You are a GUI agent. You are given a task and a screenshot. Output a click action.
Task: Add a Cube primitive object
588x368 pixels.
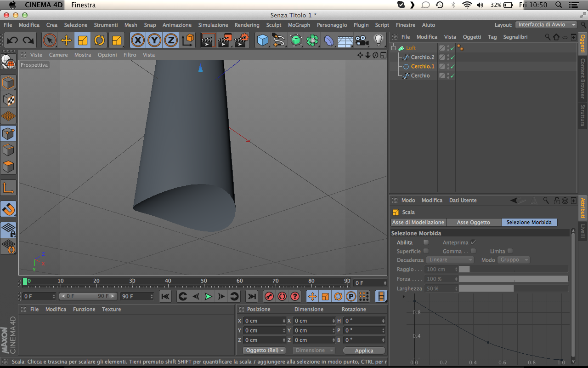click(x=262, y=40)
